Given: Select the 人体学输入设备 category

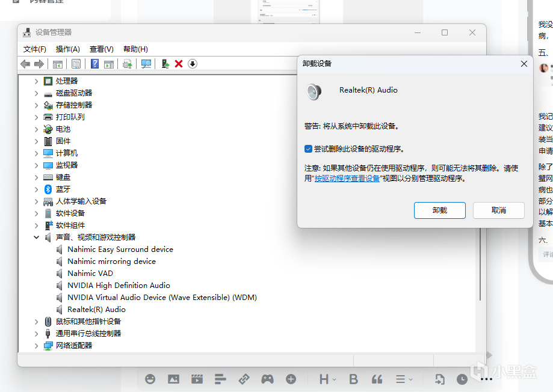Looking at the screenshot, I should click(81, 201).
